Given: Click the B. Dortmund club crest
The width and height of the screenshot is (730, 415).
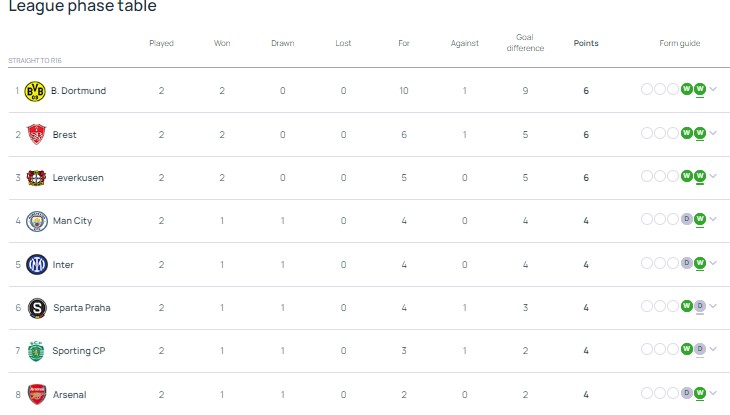Looking at the screenshot, I should tap(36, 91).
